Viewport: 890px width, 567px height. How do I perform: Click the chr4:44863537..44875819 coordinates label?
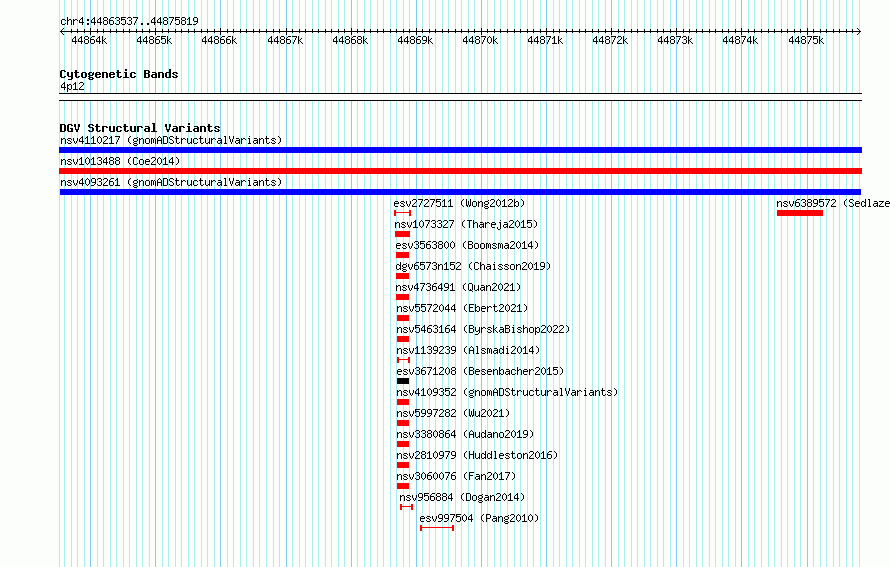(x=129, y=22)
